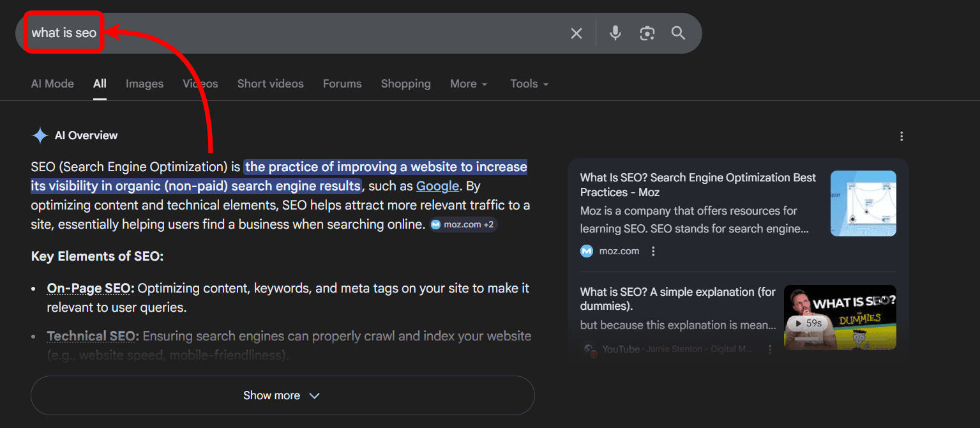
Task: Click the On-Page SEO link
Action: [89, 288]
